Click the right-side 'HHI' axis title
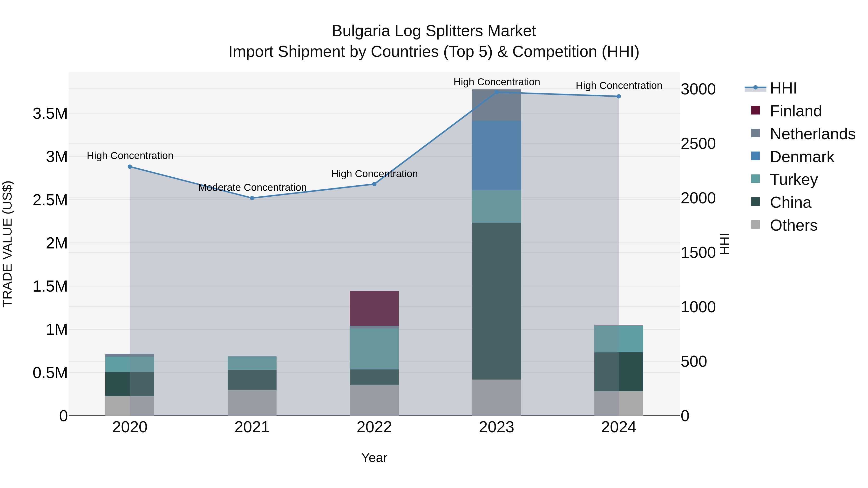Image resolution: width=868 pixels, height=488 pixels. (725, 244)
